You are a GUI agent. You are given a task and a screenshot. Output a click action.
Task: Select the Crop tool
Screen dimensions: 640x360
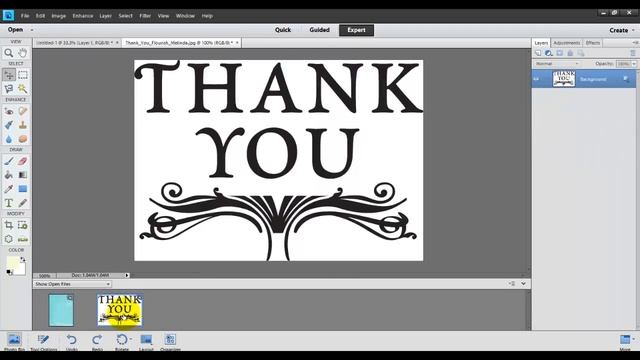pos(9,225)
